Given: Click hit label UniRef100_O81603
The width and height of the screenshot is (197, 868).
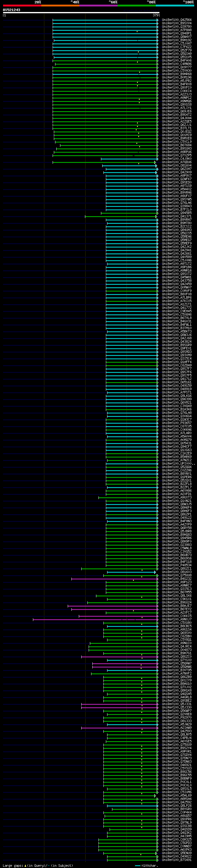Looking at the screenshot, I should tap(177, 572).
